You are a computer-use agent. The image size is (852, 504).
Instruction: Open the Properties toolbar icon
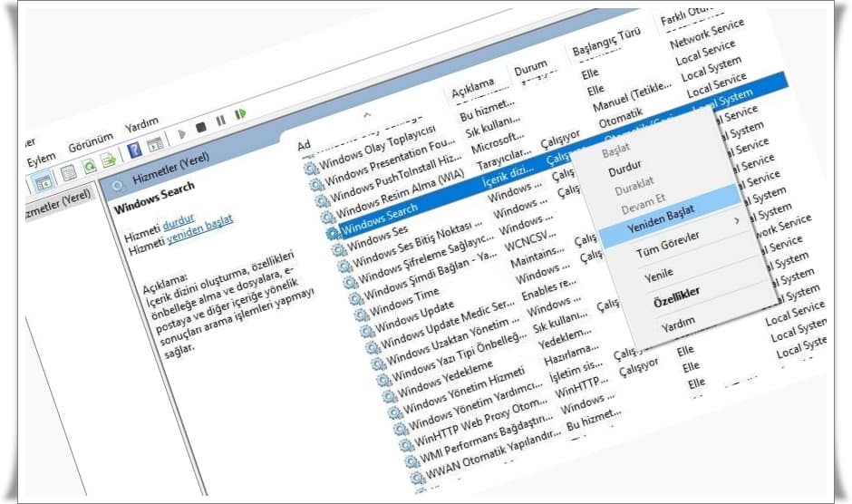coord(68,173)
